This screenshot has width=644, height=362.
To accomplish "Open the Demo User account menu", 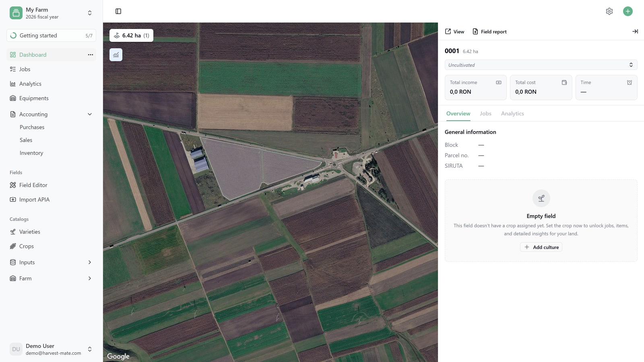I will (52, 349).
